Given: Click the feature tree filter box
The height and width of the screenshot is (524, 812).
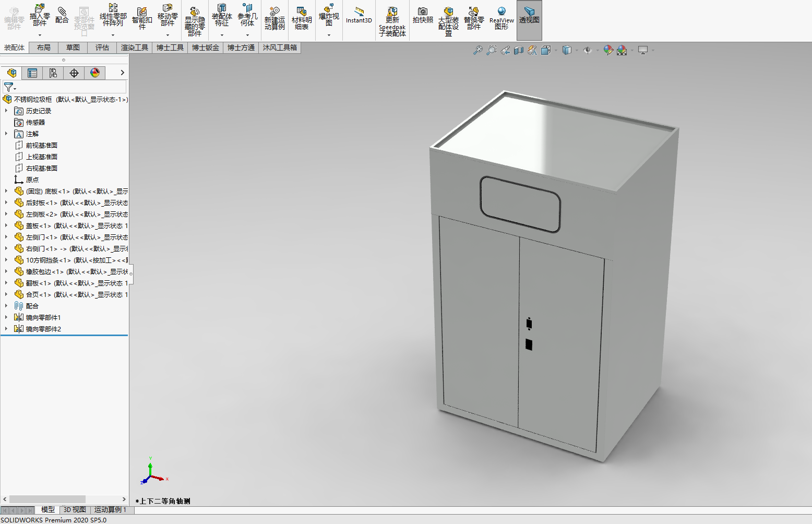Looking at the screenshot, I should point(65,87).
